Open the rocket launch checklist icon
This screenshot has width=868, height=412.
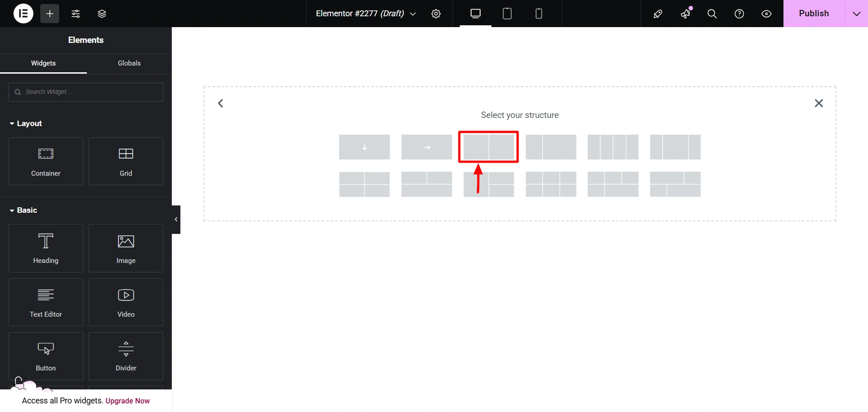(x=658, y=14)
